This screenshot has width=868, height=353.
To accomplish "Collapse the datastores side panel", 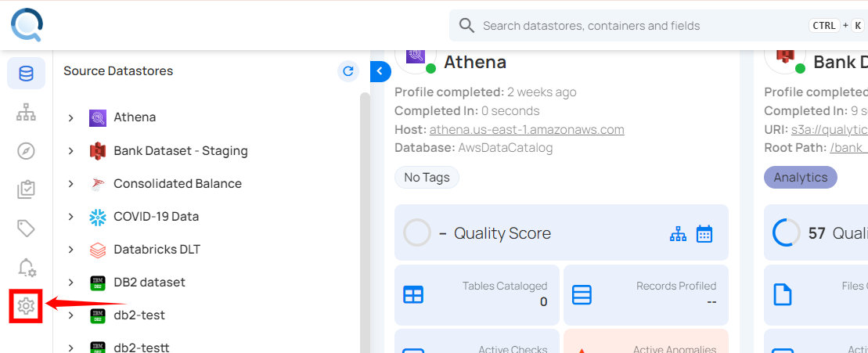I will tap(380, 71).
